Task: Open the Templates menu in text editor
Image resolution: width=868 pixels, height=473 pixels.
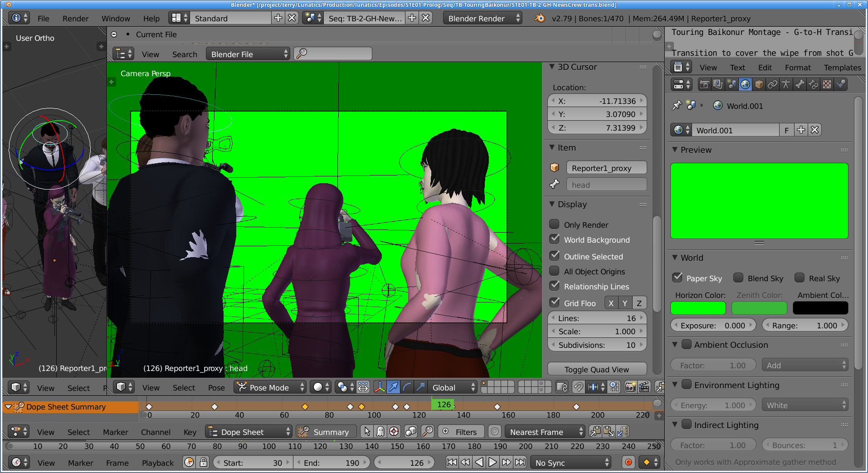Action: (842, 68)
